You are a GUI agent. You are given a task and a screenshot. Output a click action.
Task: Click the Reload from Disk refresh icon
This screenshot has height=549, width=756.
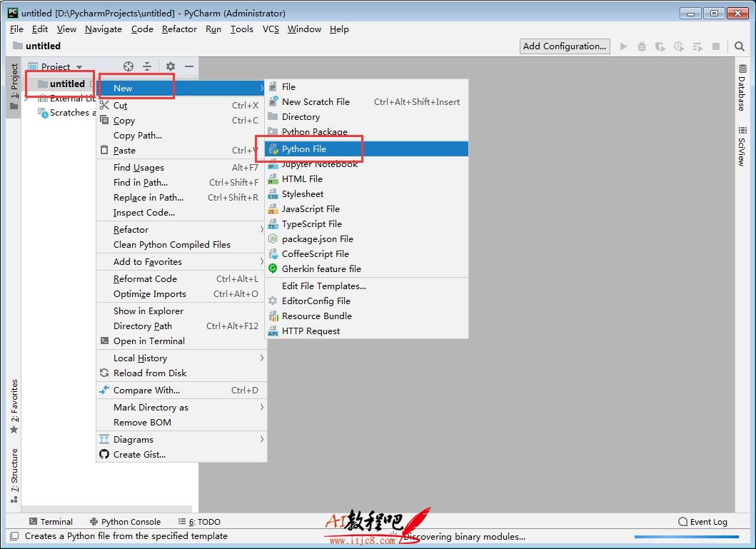coord(104,373)
